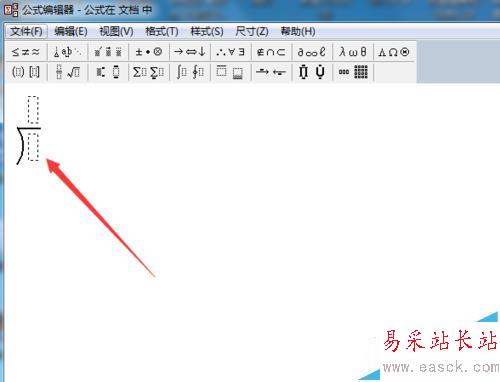This screenshot has width=500, height=382.
Task: Open the fence templates palette with parentheses
Action: click(26, 72)
